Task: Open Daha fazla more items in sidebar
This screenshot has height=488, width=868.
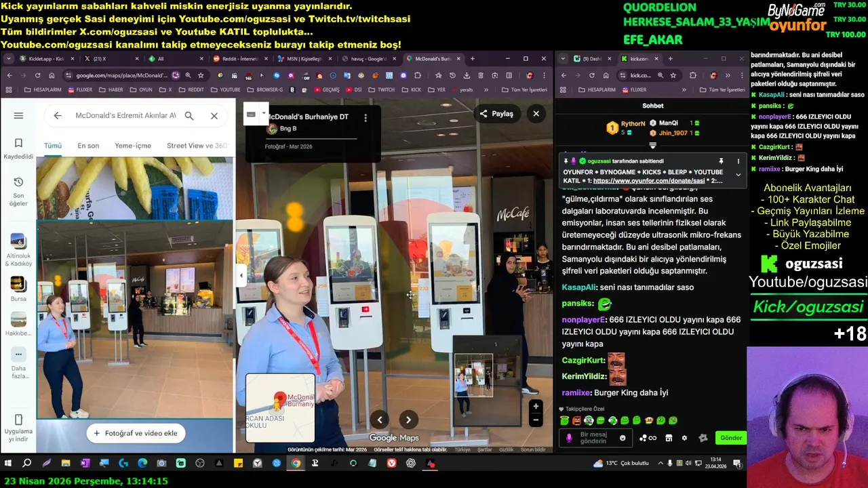Action: pos(18,363)
